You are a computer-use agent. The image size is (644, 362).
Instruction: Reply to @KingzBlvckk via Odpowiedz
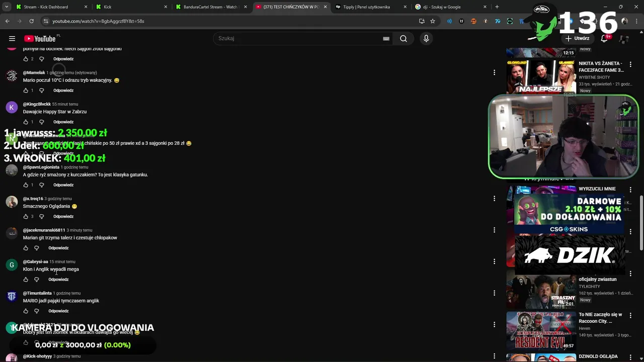tap(63, 122)
